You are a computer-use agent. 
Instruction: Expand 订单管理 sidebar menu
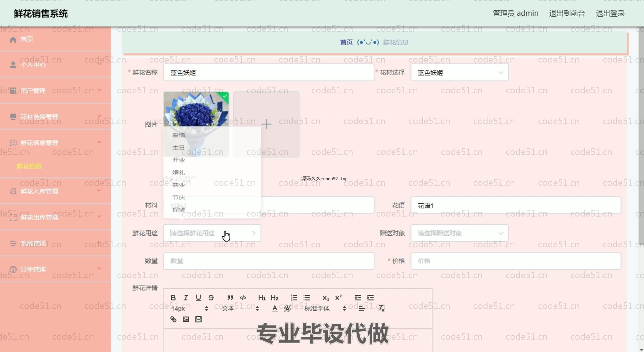(x=55, y=269)
